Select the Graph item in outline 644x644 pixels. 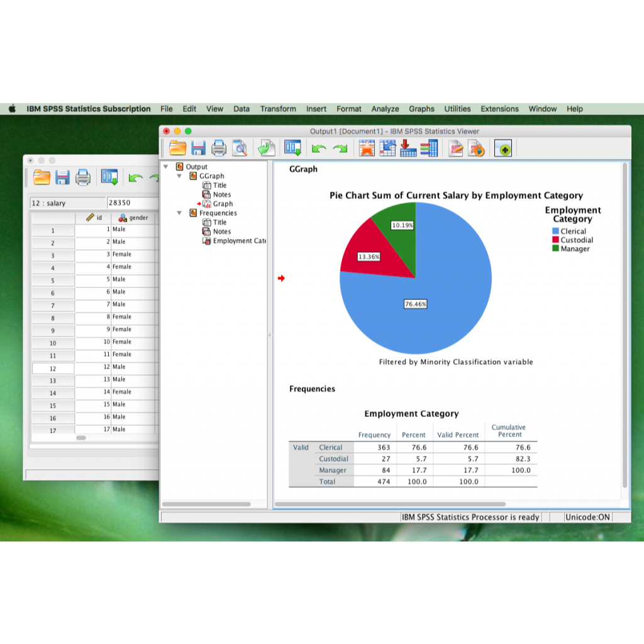(x=222, y=204)
